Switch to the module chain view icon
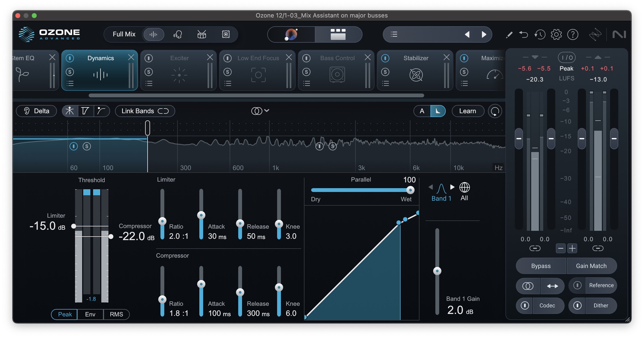The image size is (644, 338). (338, 34)
